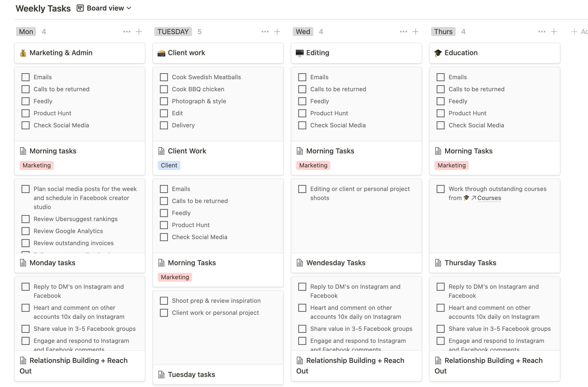Open the three-dot menu for TUESDAY column

tap(265, 32)
